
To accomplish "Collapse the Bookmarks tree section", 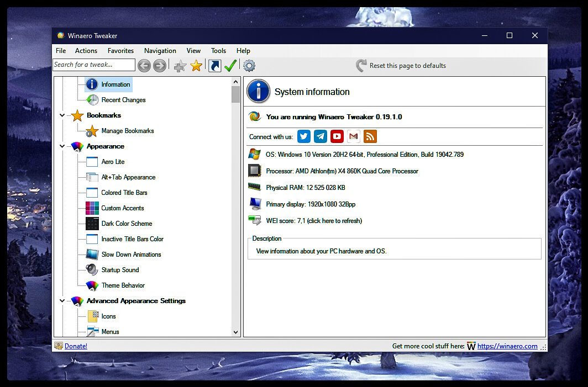I will coord(62,115).
